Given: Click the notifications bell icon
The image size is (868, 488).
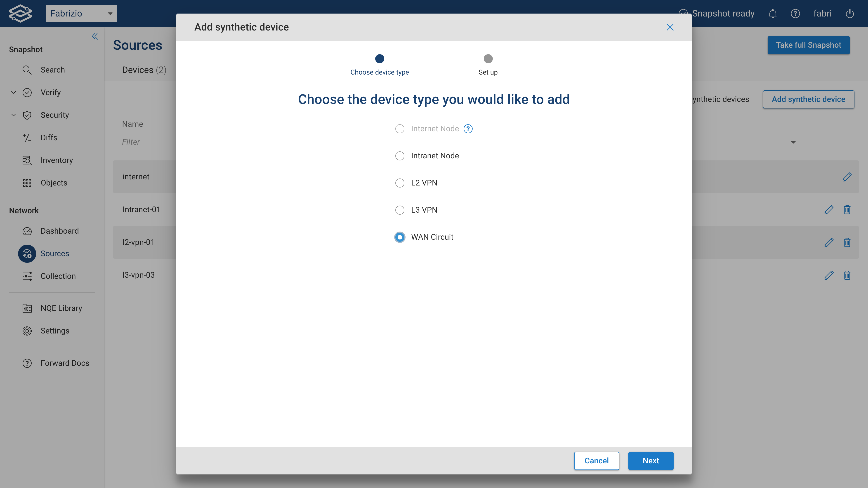Looking at the screenshot, I should (x=773, y=14).
